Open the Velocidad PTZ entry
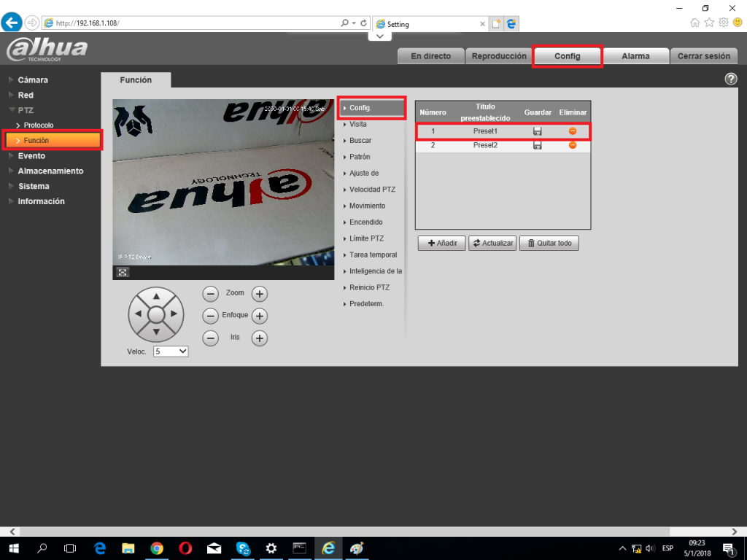The image size is (747, 560). click(372, 190)
